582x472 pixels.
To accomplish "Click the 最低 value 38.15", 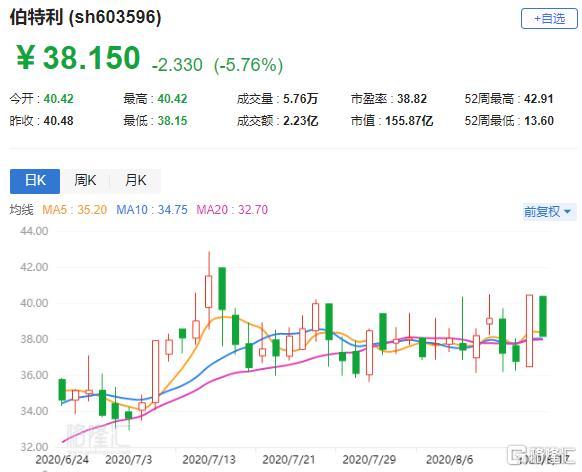I will pos(172,121).
